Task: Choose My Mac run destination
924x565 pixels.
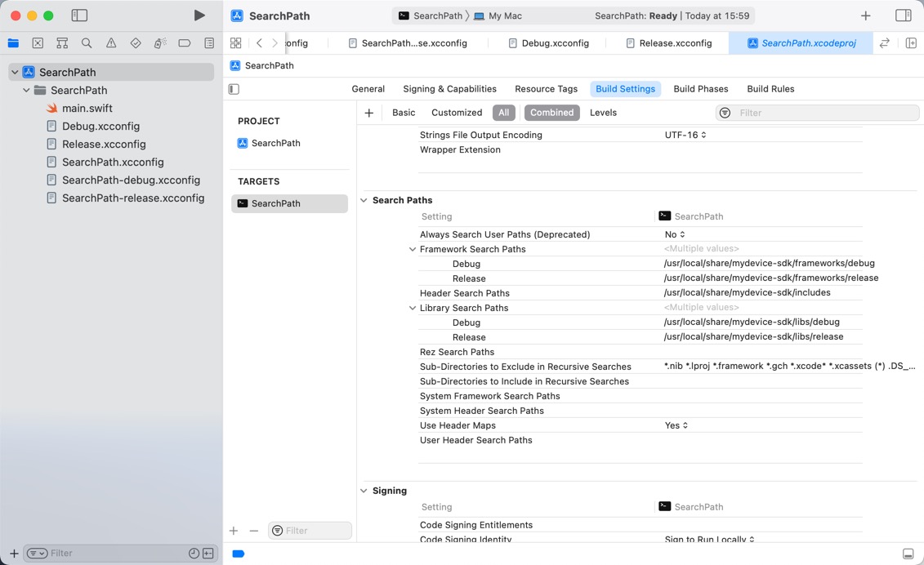Action: tap(498, 16)
